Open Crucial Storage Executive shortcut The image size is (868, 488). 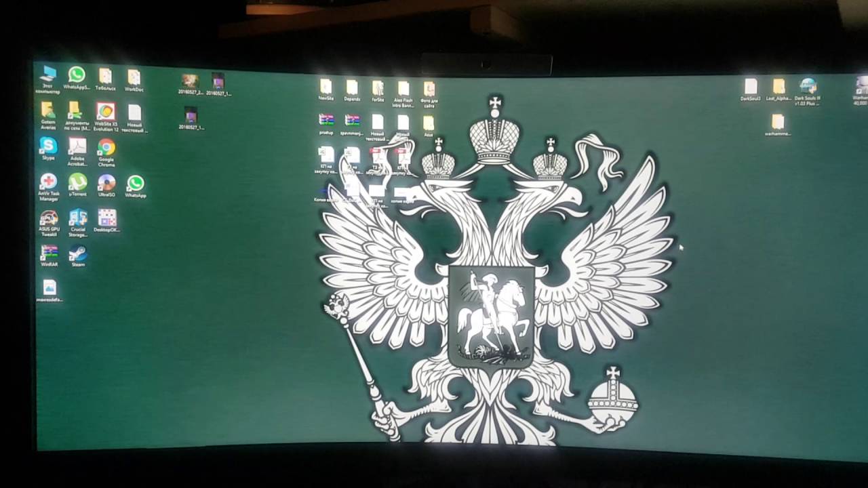[78, 223]
